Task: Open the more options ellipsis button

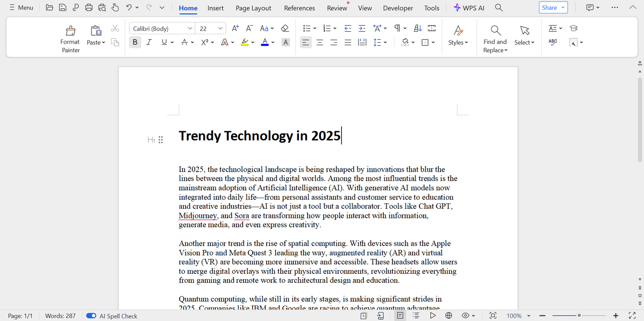Action: click(615, 8)
